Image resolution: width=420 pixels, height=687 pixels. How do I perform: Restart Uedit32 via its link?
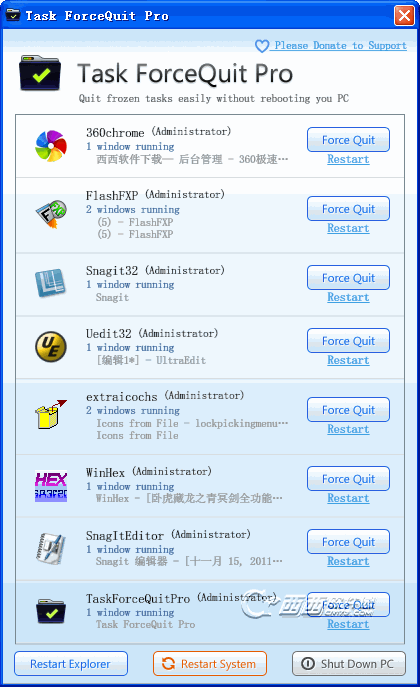point(348,360)
